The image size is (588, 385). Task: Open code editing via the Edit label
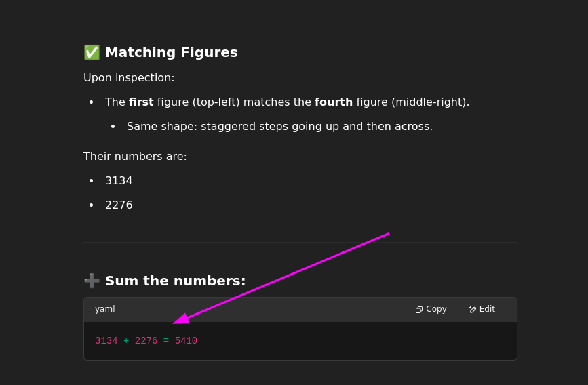coord(487,309)
